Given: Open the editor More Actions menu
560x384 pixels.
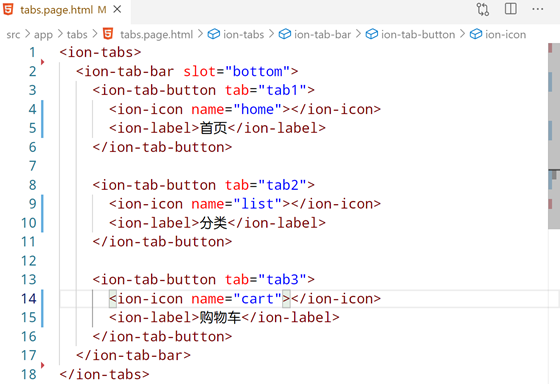Looking at the screenshot, I should tap(538, 9).
